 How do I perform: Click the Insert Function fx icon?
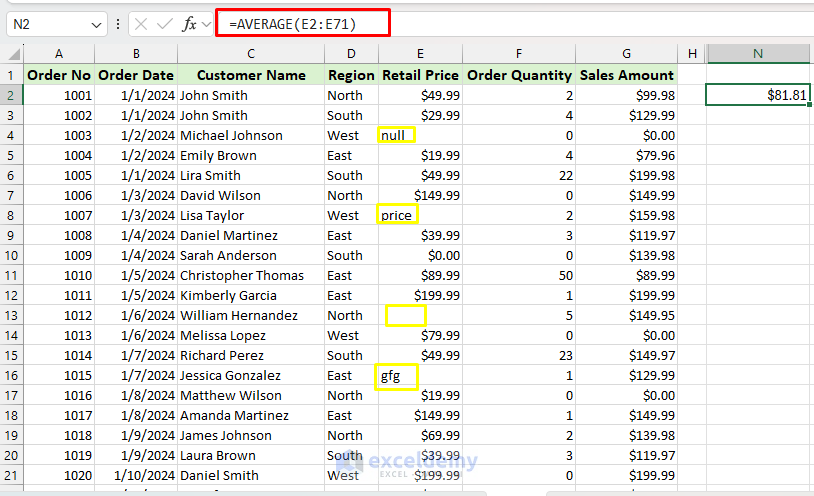click(x=188, y=24)
